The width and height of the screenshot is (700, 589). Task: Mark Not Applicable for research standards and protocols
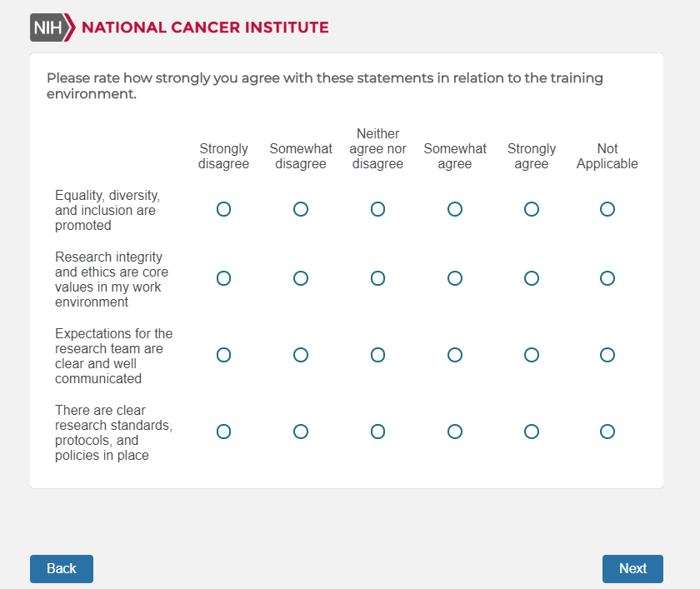pyautogui.click(x=607, y=432)
